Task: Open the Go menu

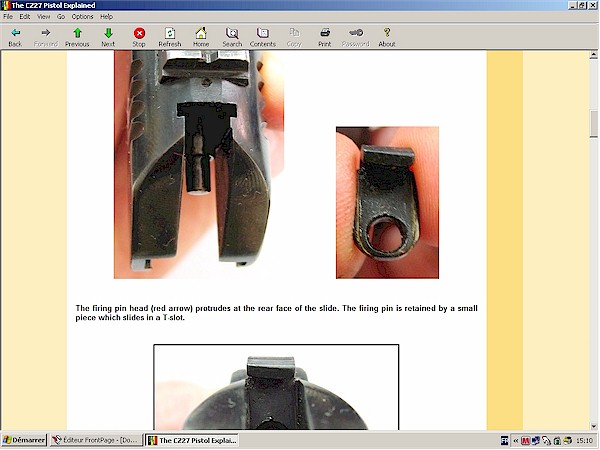Action: click(x=61, y=16)
